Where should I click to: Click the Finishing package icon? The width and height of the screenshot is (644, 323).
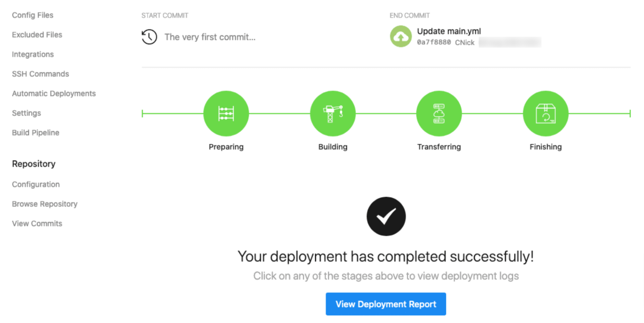pyautogui.click(x=545, y=113)
